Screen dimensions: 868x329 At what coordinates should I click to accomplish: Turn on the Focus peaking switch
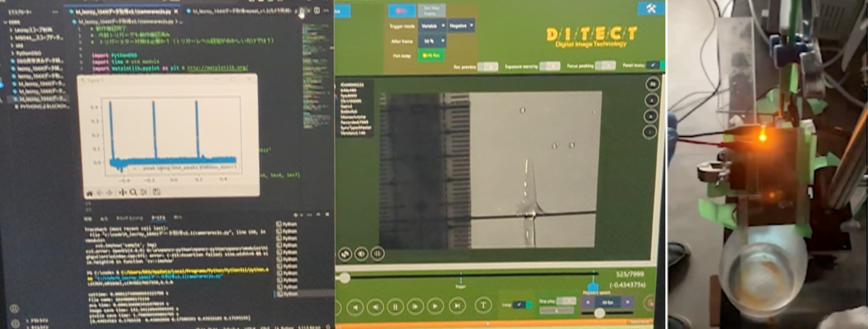click(605, 66)
